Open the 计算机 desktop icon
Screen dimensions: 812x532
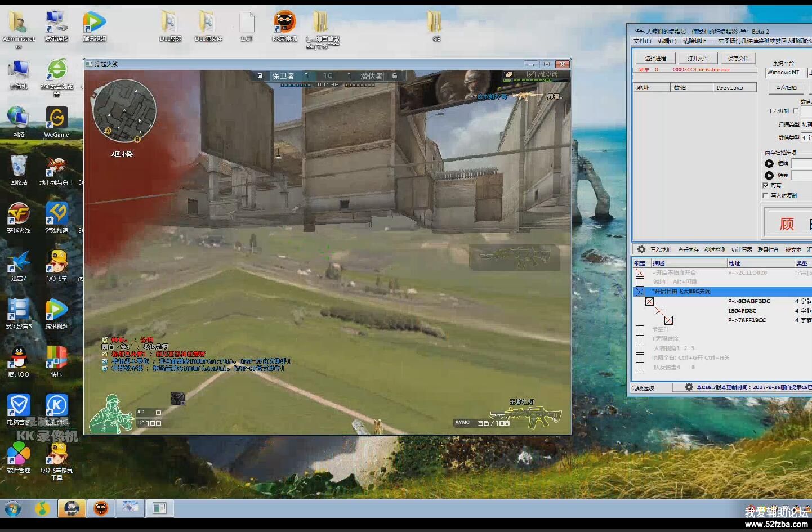(x=19, y=73)
